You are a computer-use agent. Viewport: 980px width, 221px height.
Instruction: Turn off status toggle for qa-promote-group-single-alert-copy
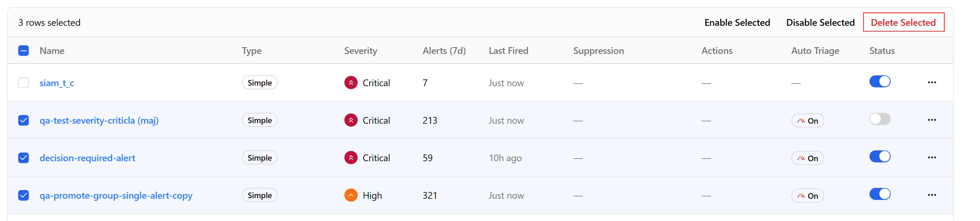(880, 194)
